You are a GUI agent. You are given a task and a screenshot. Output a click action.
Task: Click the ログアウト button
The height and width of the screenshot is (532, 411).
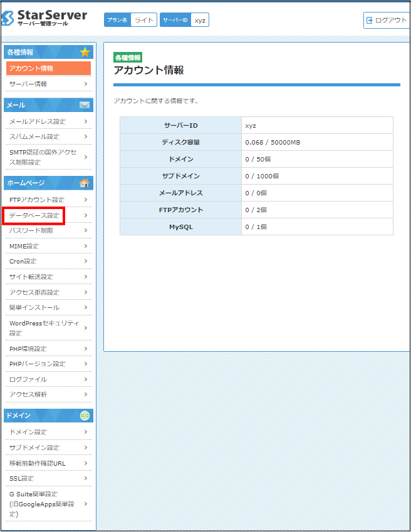pyautogui.click(x=387, y=21)
